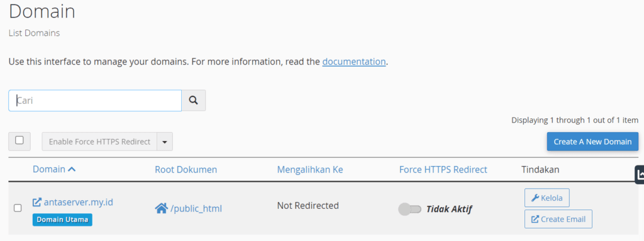The height and width of the screenshot is (241, 644).
Task: Click the sort arrow beside Domain header
Action: (72, 169)
